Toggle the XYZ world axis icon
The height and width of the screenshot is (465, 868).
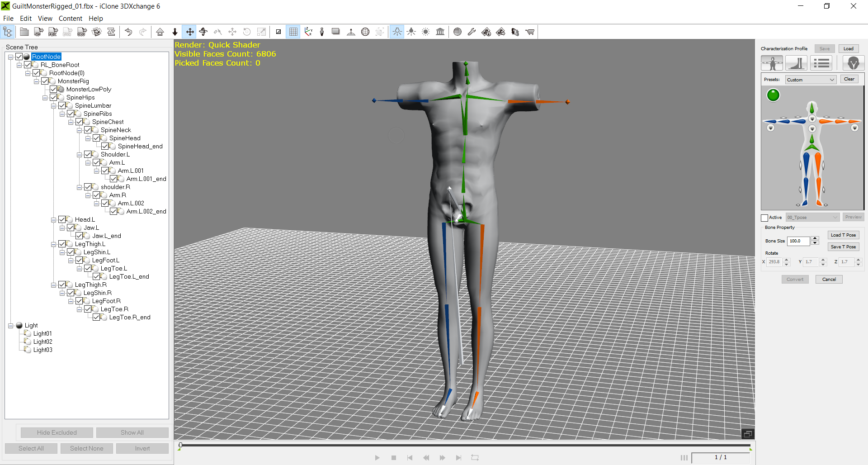pyautogui.click(x=307, y=32)
